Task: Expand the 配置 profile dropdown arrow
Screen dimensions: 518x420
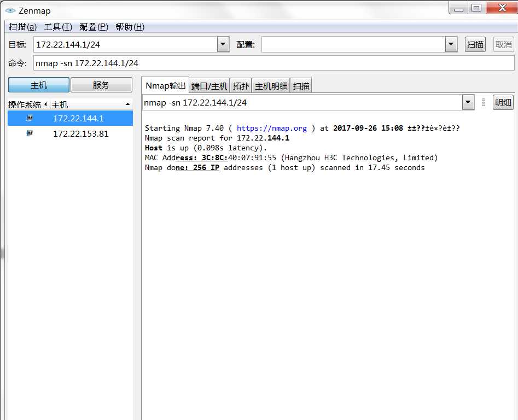Action: point(451,44)
